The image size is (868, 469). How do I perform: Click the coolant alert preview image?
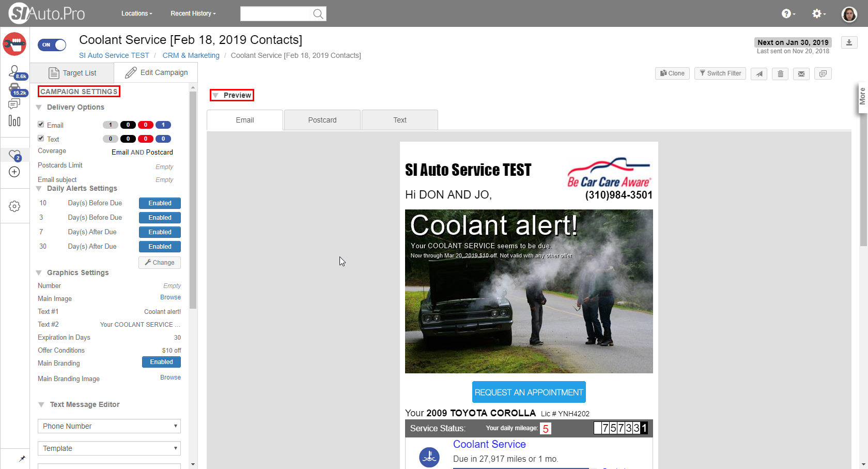pos(529,291)
